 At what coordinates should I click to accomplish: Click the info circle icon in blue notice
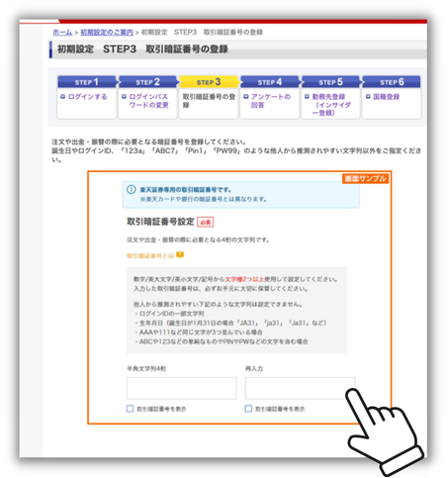pyautogui.click(x=132, y=190)
